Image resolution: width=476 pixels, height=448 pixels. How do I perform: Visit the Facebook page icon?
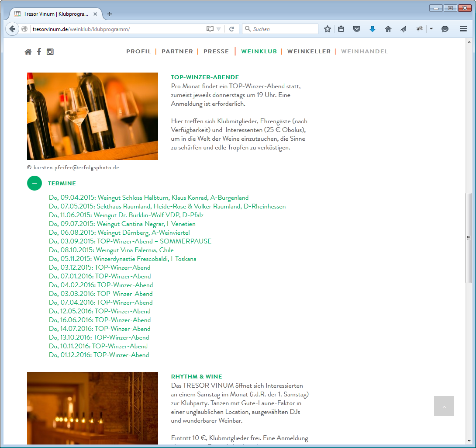point(39,52)
